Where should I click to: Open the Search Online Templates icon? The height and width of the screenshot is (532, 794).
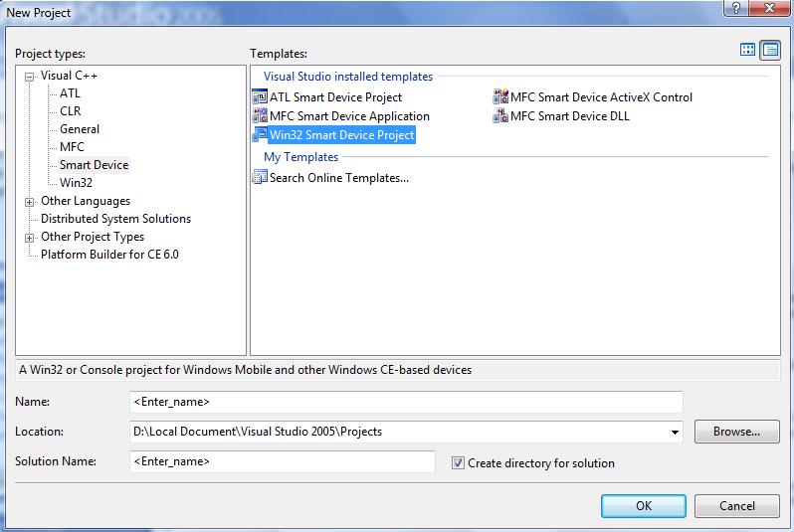260,177
